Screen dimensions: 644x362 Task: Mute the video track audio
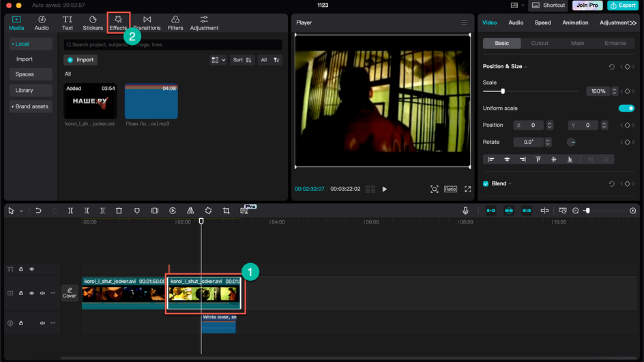click(42, 293)
